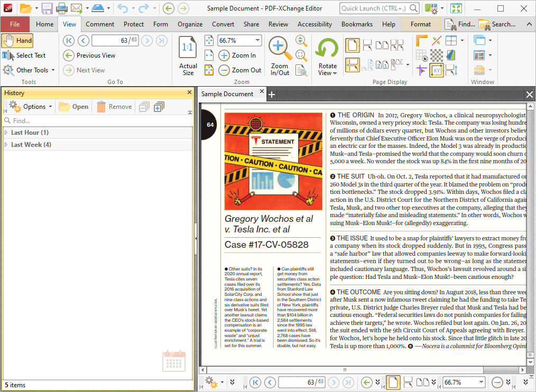The width and height of the screenshot is (536, 392).
Task: Select the Marquee Zoom tool
Action: (x=301, y=55)
